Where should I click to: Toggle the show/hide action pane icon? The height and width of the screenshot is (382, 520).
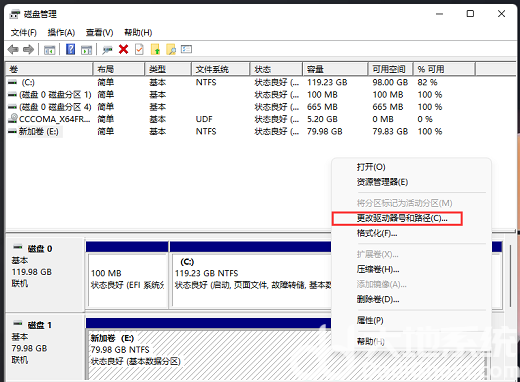coord(87,50)
